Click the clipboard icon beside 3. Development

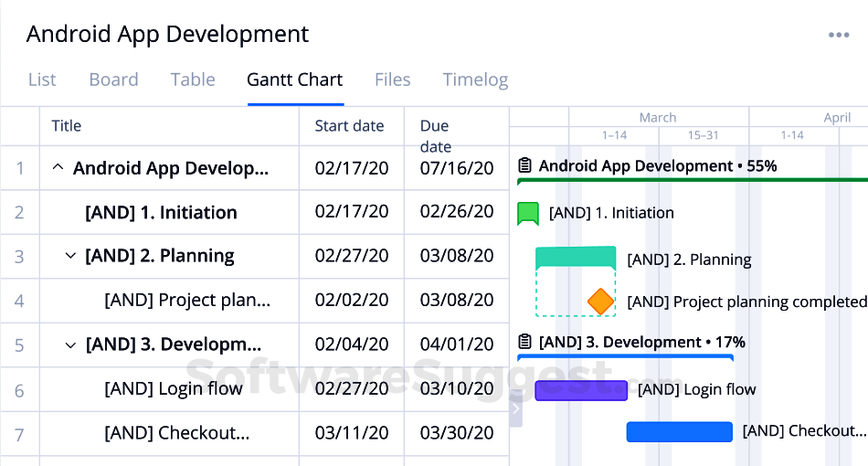[524, 342]
